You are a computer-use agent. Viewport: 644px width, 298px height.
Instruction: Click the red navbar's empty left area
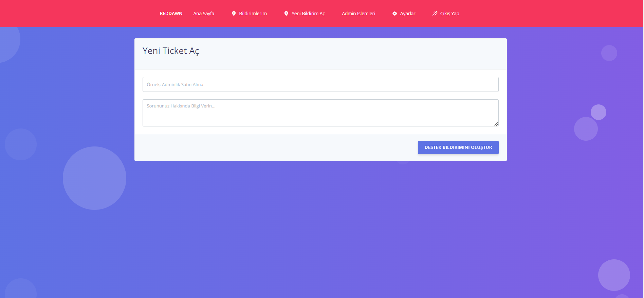78,14
